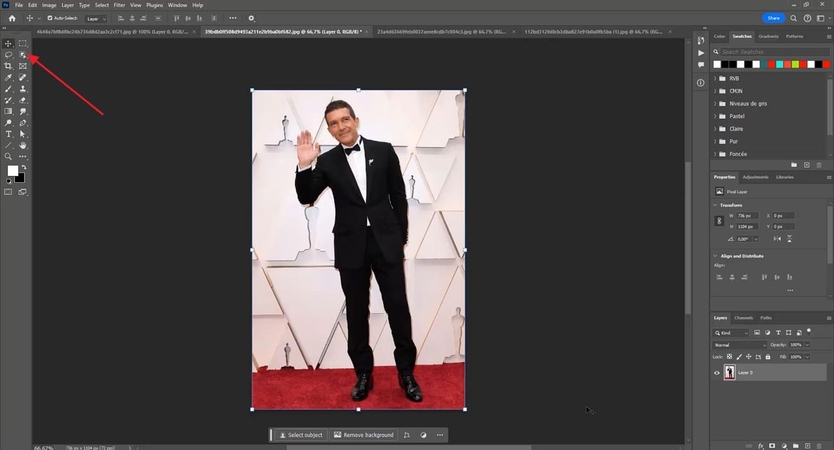
Task: Collapse the Align and Distribute section
Action: pyautogui.click(x=715, y=256)
